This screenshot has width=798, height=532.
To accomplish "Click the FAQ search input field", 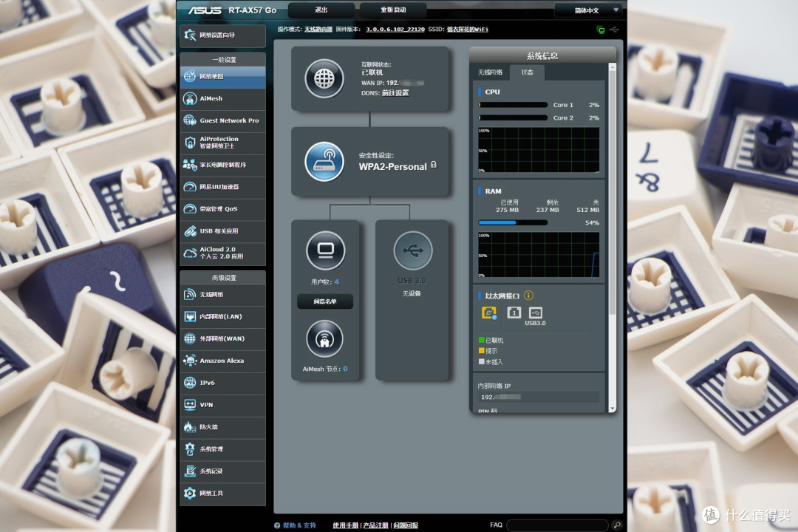I will coord(557,525).
